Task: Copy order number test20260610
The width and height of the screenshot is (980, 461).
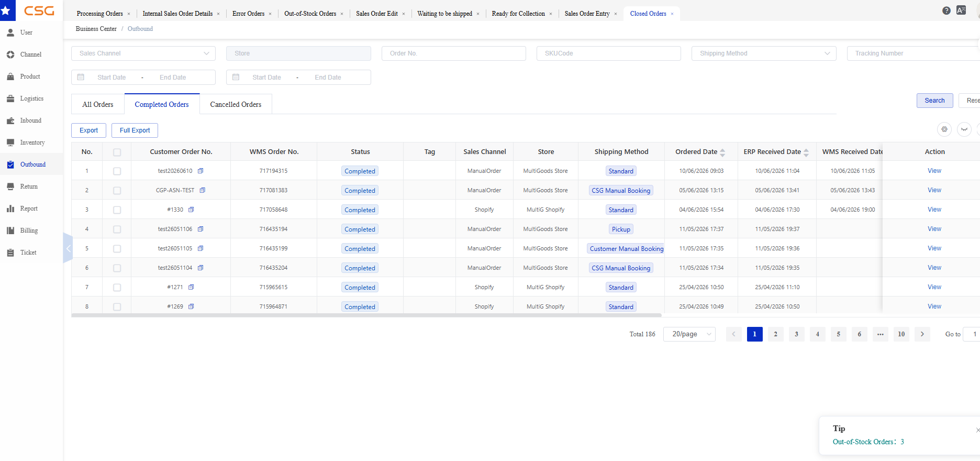Action: point(201,171)
